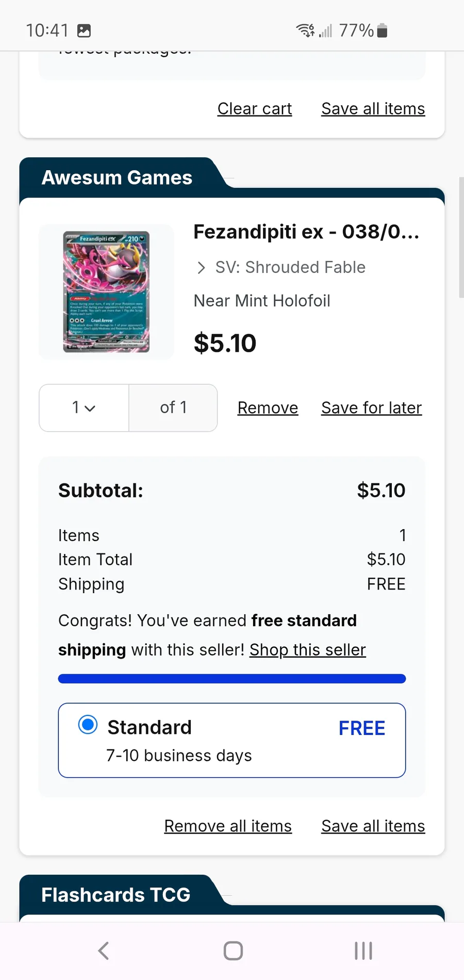Select the Standard shipping radio button
This screenshot has height=980, width=464.
[x=88, y=725]
